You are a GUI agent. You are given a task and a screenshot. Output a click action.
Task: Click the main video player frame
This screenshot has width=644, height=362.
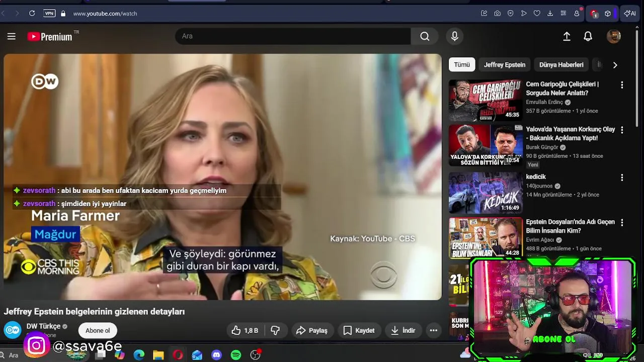222,177
